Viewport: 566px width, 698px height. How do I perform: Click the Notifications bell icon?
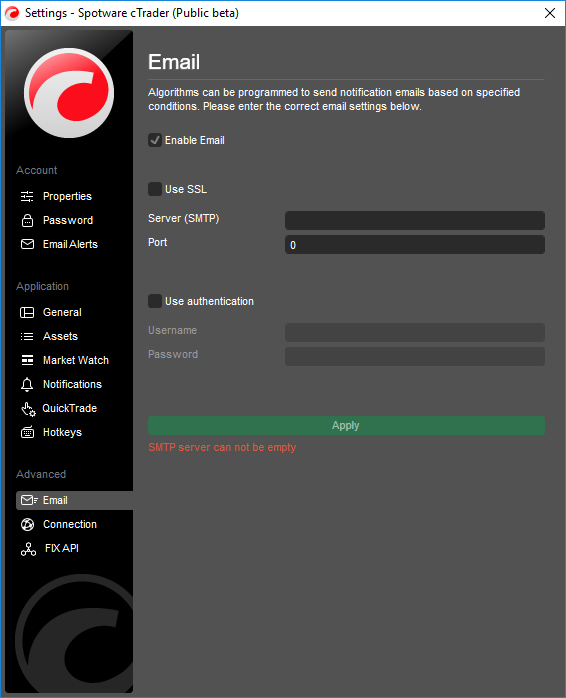tap(27, 385)
